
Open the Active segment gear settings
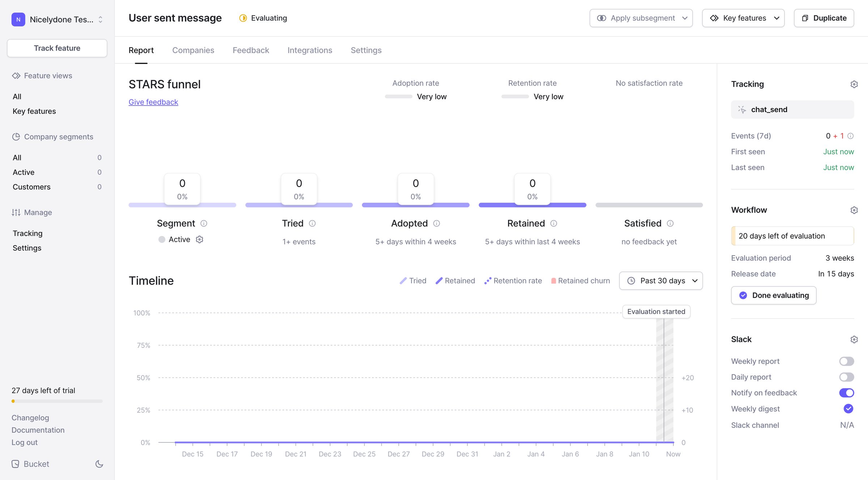[200, 239]
